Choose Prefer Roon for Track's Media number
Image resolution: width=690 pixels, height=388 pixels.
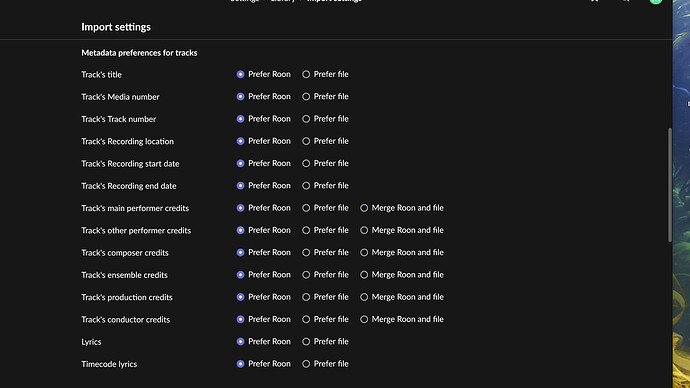click(x=240, y=96)
